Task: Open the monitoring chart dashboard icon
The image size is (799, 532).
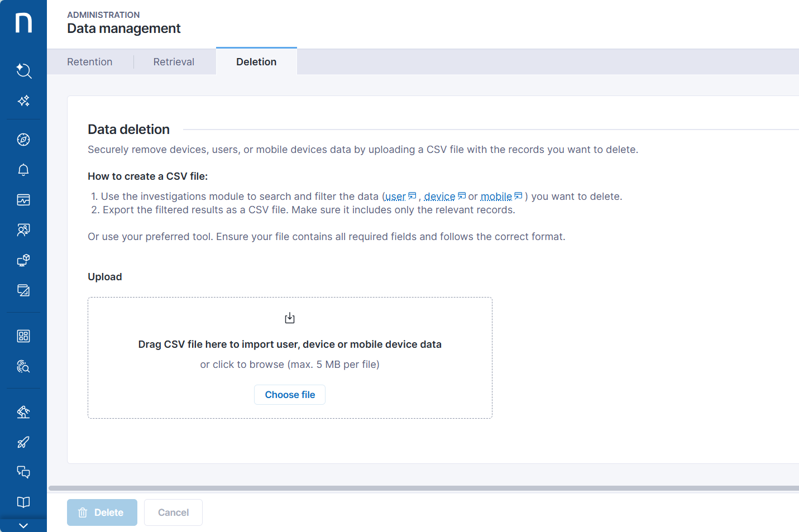Action: point(23,200)
